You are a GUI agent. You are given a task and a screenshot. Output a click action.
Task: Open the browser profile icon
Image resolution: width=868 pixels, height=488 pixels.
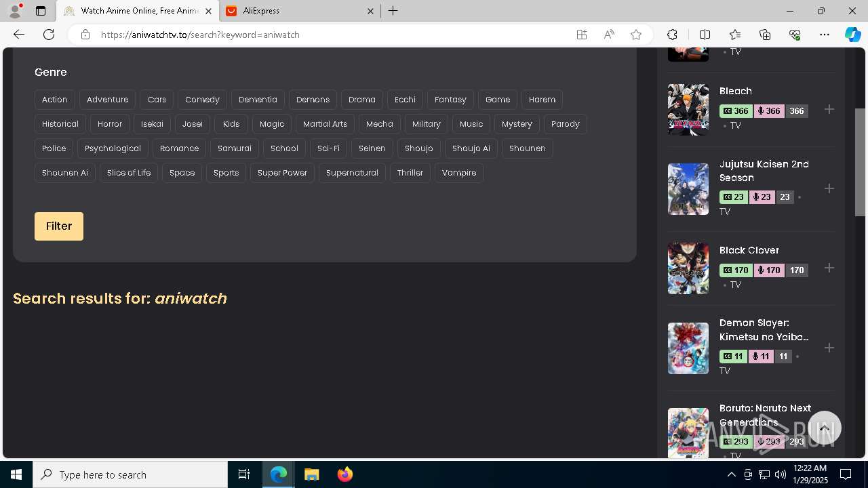click(x=15, y=11)
